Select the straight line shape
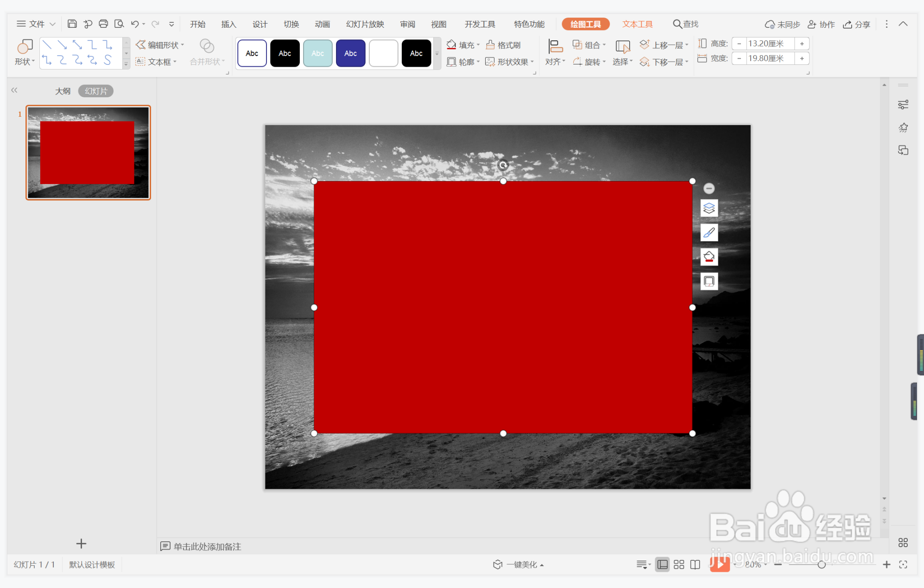This screenshot has height=588, width=924. (47, 45)
